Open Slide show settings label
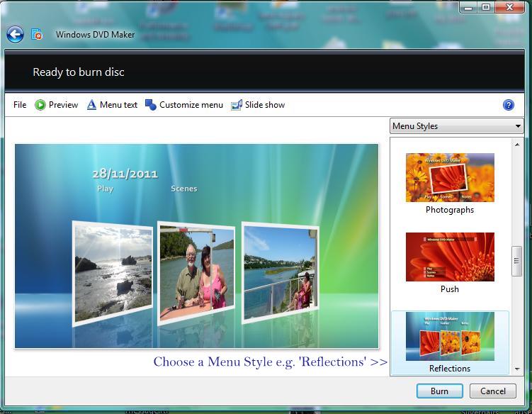532x414 pixels. pos(265,105)
